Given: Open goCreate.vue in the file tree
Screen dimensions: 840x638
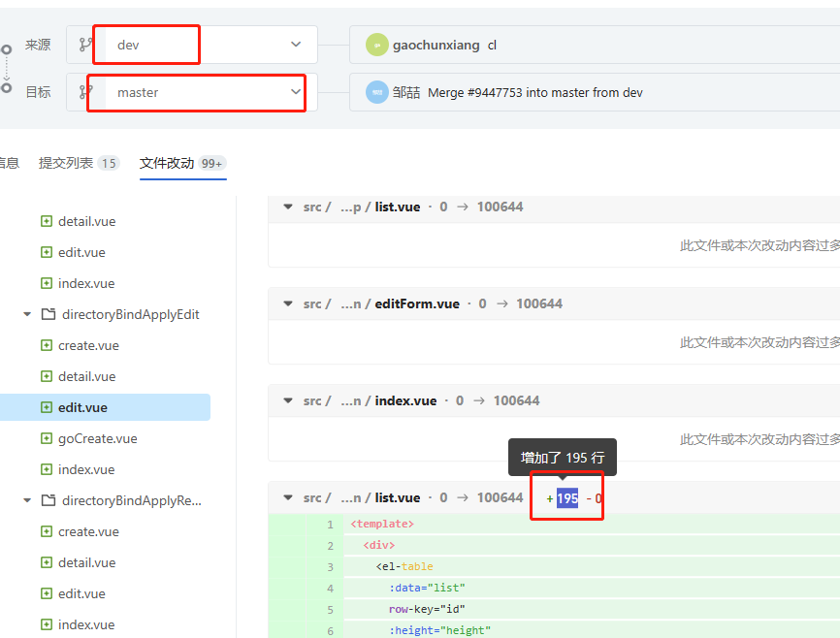Looking at the screenshot, I should (x=98, y=438).
